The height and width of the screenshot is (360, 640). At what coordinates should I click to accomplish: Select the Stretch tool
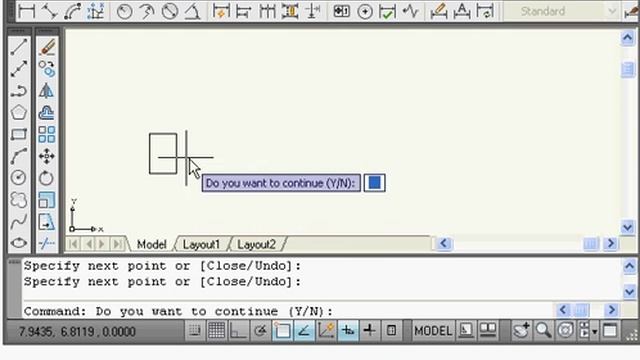click(x=47, y=222)
